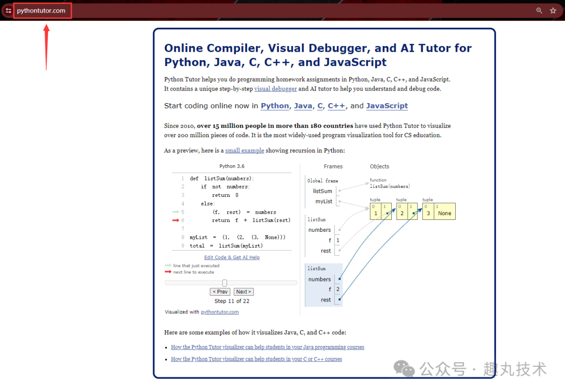Click the zoom magnifier icon in address bar
Screen dimensions: 565x392
click(539, 10)
